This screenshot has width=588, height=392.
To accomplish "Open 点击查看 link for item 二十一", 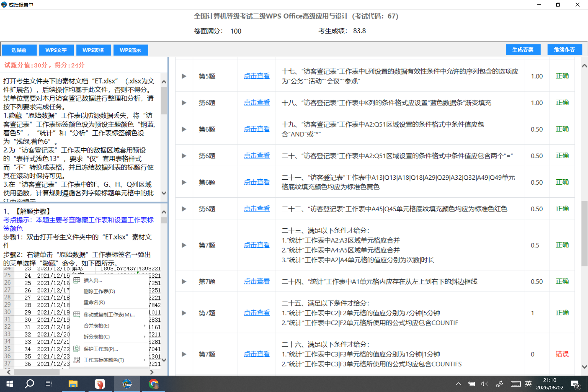I will point(257,182).
